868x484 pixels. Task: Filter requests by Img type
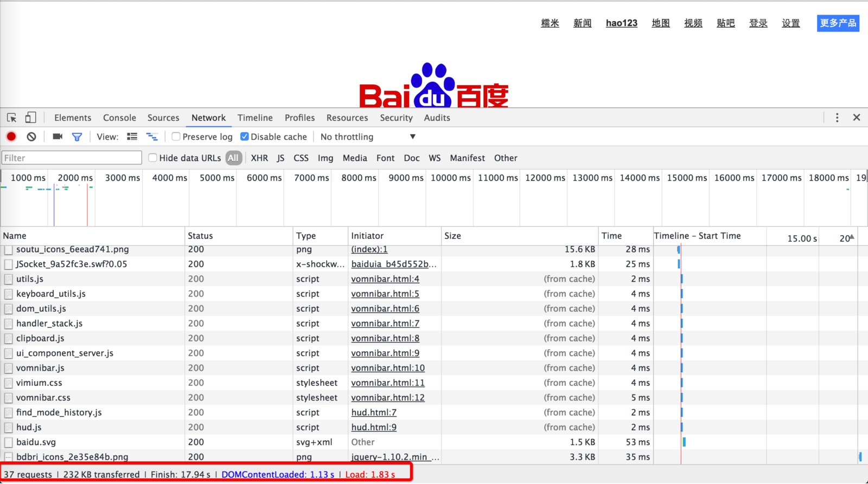pyautogui.click(x=325, y=158)
